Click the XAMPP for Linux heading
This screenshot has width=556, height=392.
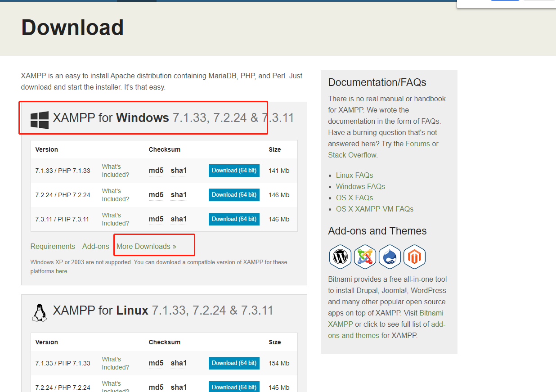click(163, 311)
